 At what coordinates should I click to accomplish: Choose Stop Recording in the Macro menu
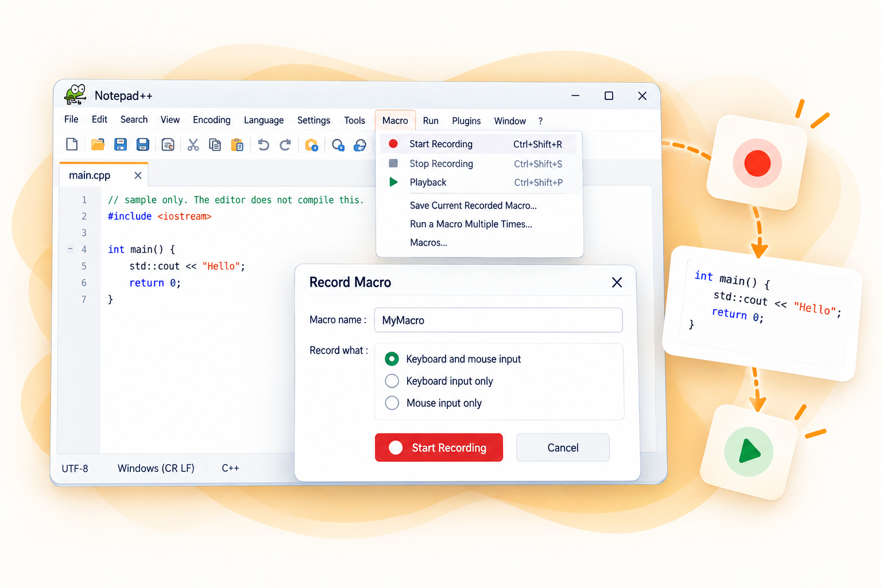coord(478,164)
